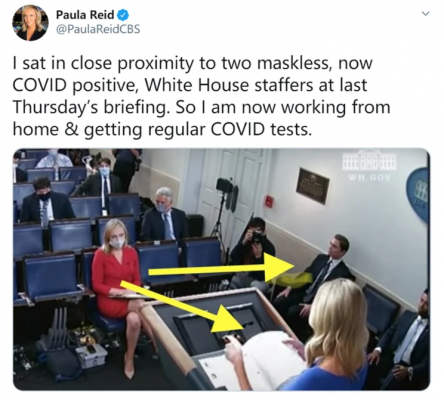Click the WH.GOV watermark logo
444x400 pixels.
pos(369,166)
